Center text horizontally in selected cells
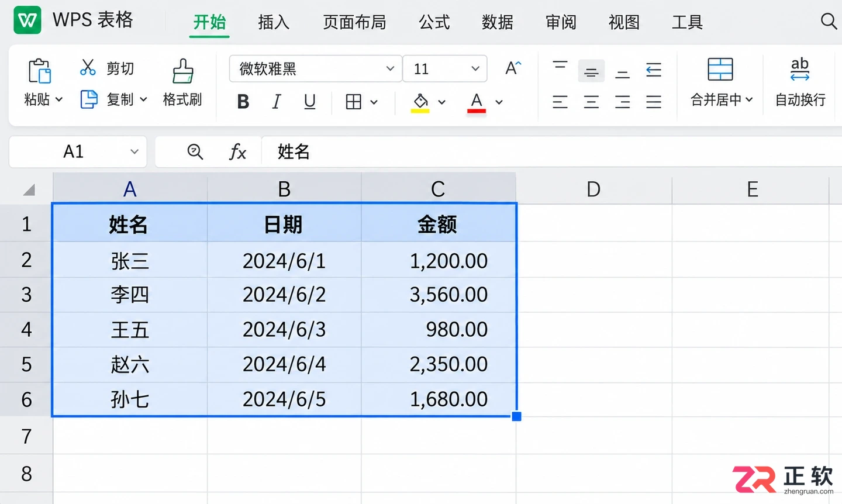 point(591,102)
